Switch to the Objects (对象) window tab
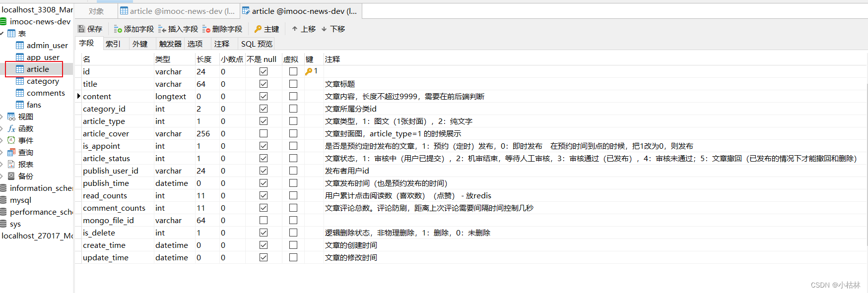The height and width of the screenshot is (293, 868). click(x=96, y=11)
